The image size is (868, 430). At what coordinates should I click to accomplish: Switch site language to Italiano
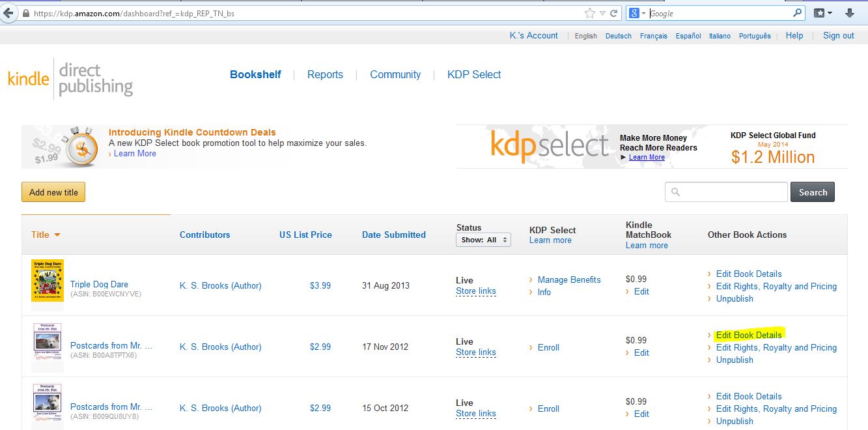[720, 36]
